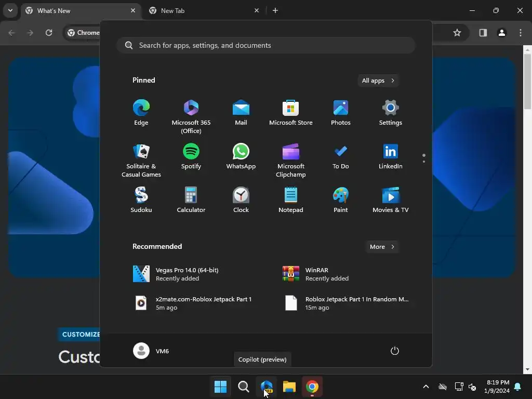Screen dimensions: 532x399
Task: Bookmark this page with star icon
Action: click(457, 33)
